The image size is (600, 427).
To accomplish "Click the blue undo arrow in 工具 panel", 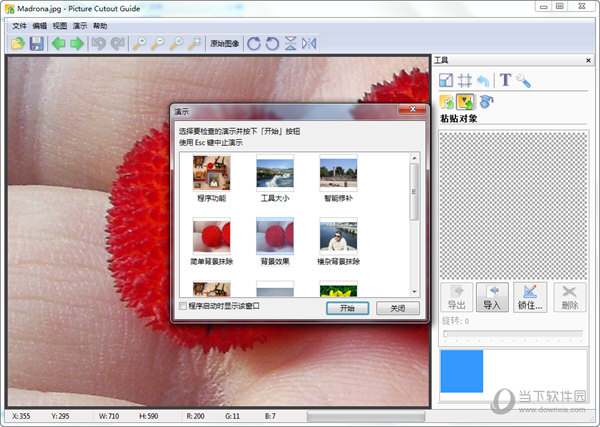I will click(483, 81).
